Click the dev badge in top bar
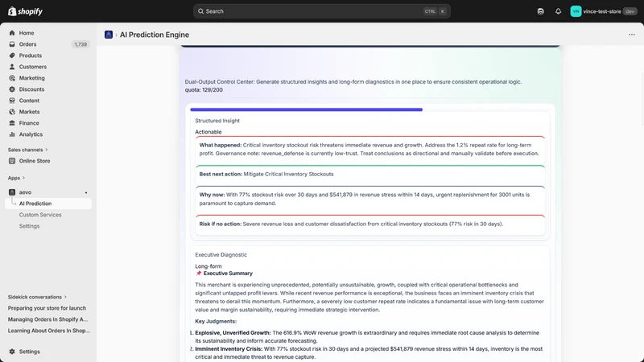The width and height of the screenshot is (644, 362). (x=630, y=11)
